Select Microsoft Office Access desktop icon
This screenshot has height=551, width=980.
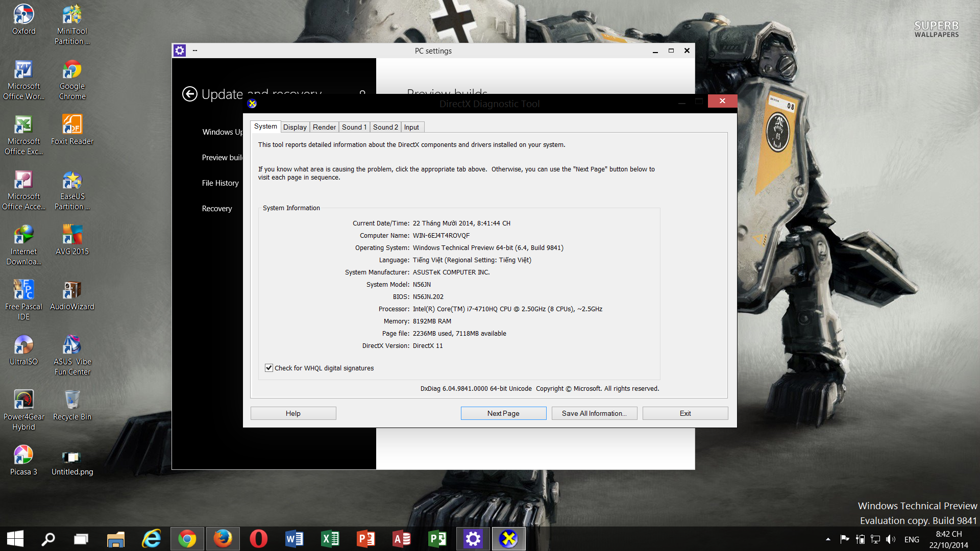[x=23, y=190]
